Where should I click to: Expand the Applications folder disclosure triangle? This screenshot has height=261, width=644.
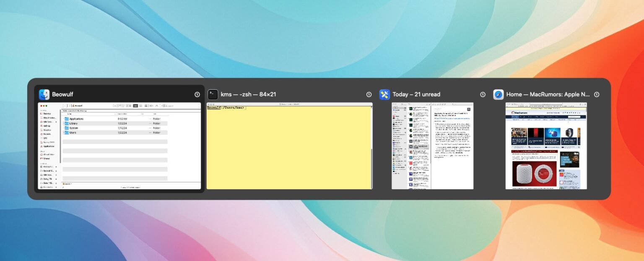[x=63, y=119]
